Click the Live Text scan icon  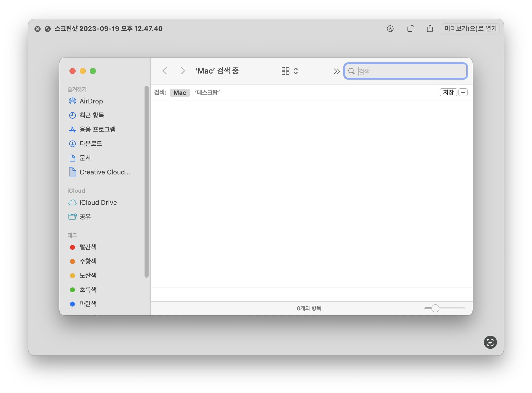pos(490,342)
